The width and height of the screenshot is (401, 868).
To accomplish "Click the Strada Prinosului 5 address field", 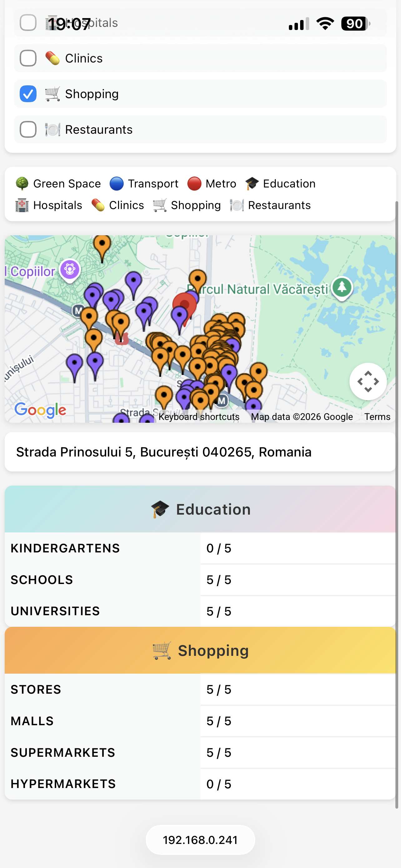I will pyautogui.click(x=200, y=452).
